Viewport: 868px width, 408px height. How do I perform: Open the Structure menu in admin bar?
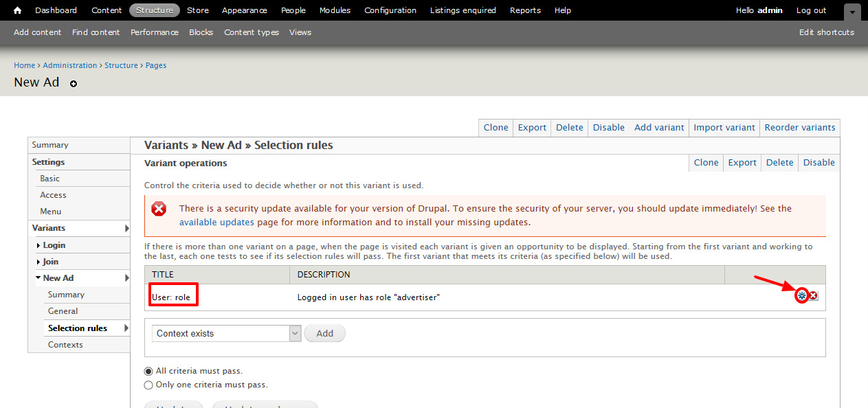(x=155, y=10)
